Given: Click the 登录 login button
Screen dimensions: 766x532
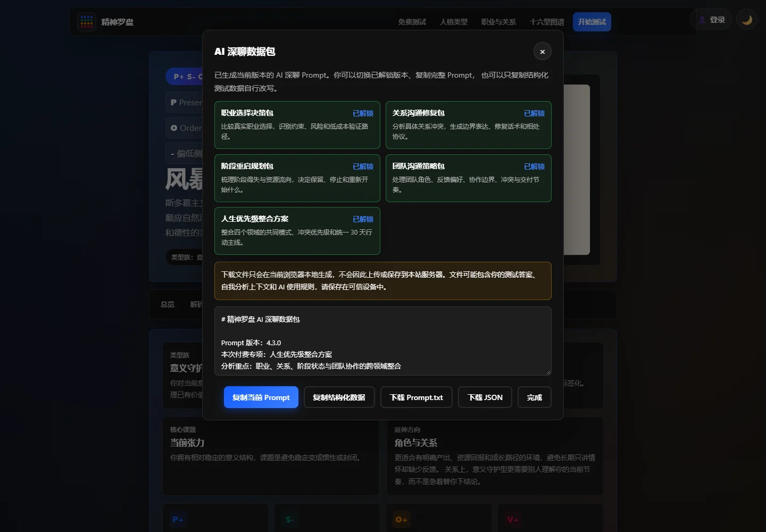Looking at the screenshot, I should 711,20.
